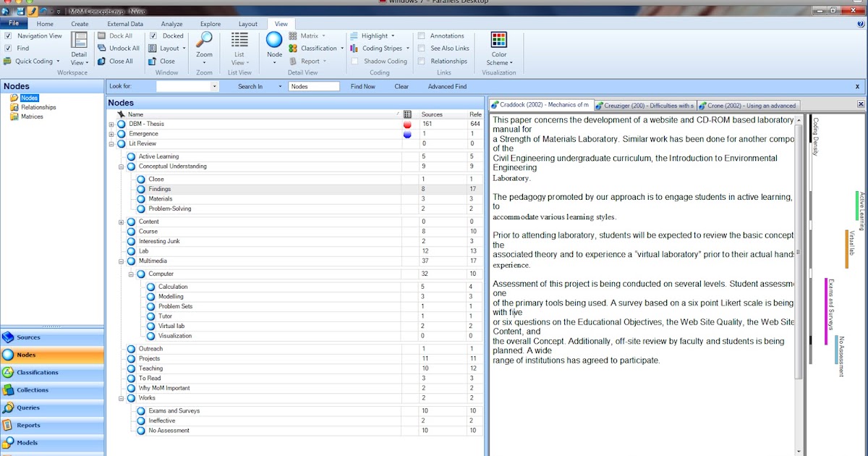Image resolution: width=868 pixels, height=456 pixels.
Task: Open the Color Scheme icon
Action: point(498,40)
